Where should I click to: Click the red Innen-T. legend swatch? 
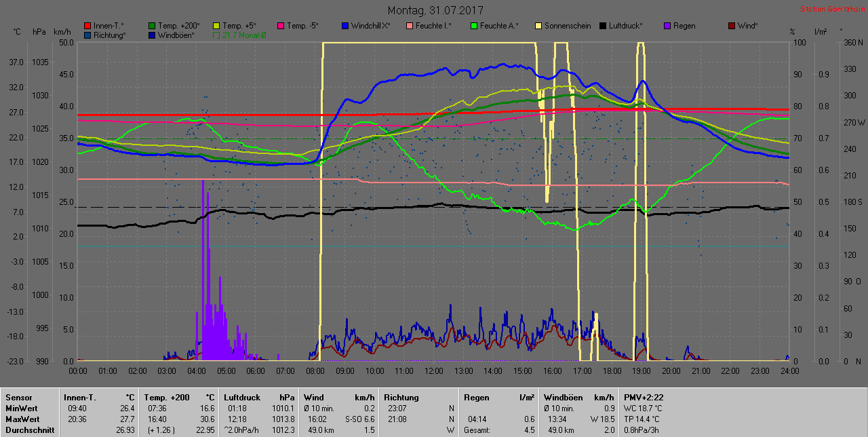click(x=87, y=26)
